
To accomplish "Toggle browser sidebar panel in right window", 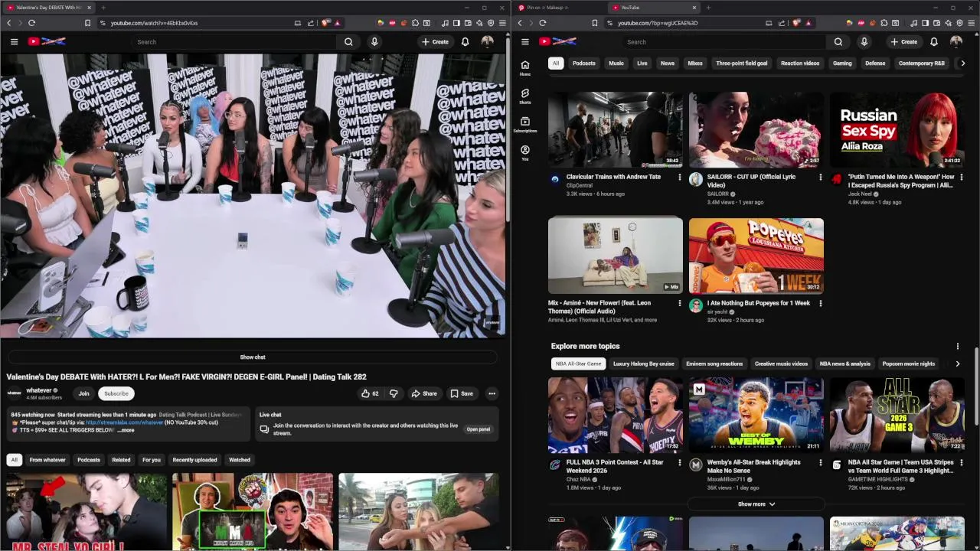I will [926, 23].
